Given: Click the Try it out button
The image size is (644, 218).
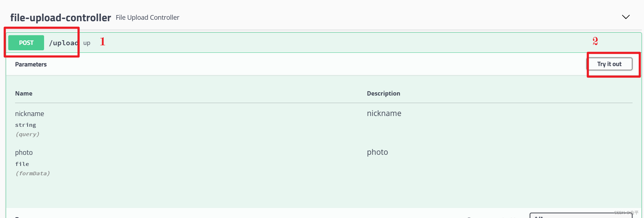Looking at the screenshot, I should click(x=609, y=64).
